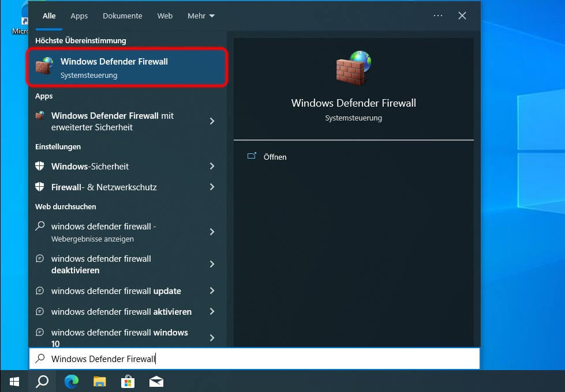
Task: Select the Alle tab
Action: click(x=49, y=16)
